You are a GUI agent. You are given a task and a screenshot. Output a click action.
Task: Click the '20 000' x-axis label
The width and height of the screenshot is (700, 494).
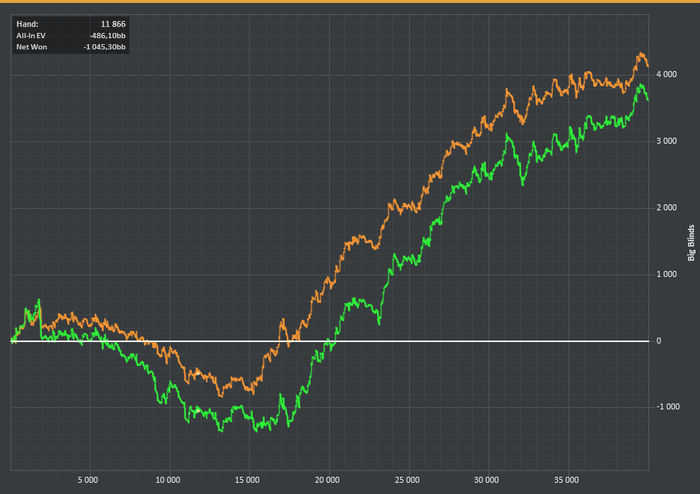point(327,480)
